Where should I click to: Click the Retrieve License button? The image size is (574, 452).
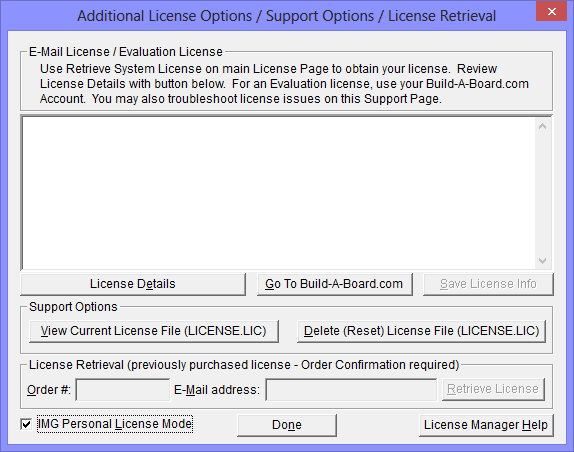493,389
